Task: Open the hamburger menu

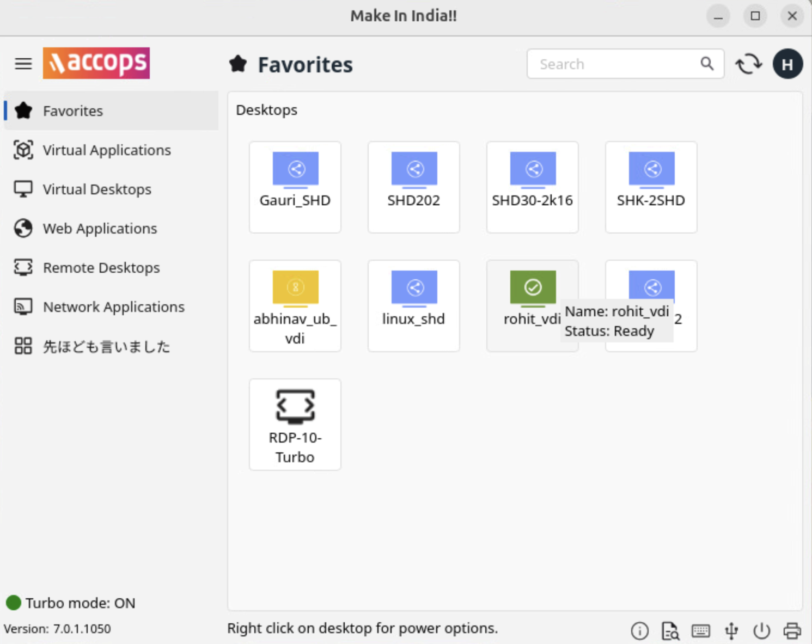Action: pos(23,64)
